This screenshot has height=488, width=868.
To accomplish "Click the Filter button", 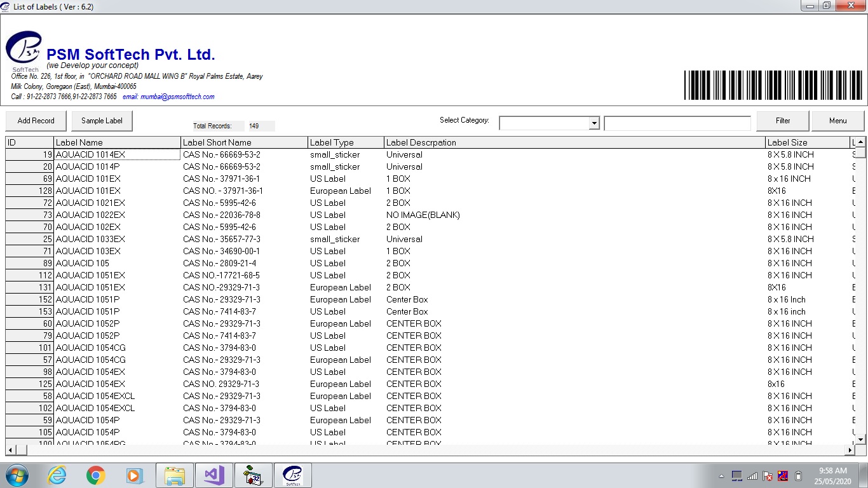I will pyautogui.click(x=783, y=121).
